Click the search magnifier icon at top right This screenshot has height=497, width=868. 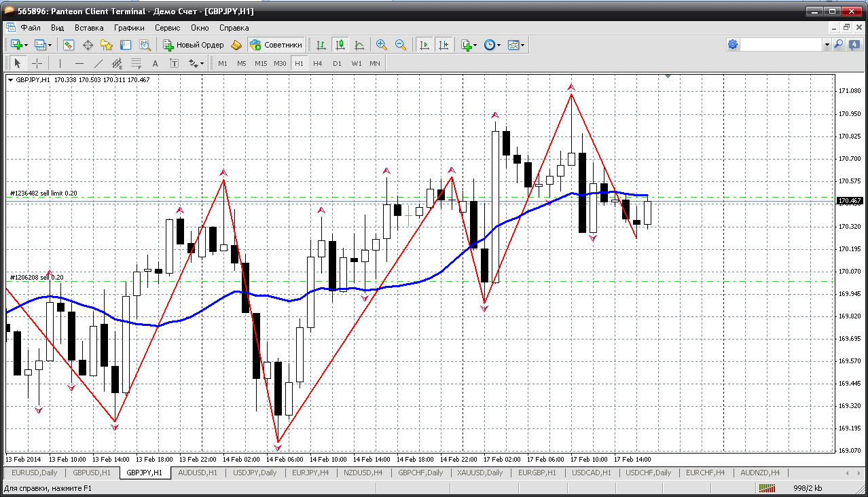pyautogui.click(x=838, y=44)
